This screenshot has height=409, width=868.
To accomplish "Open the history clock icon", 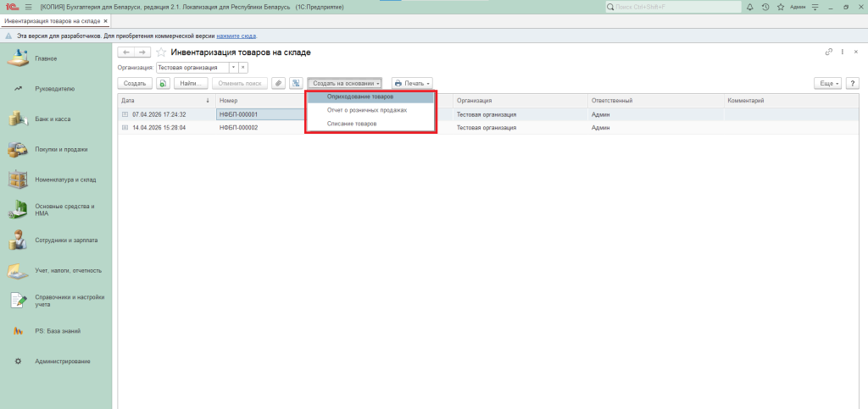I will point(765,7).
